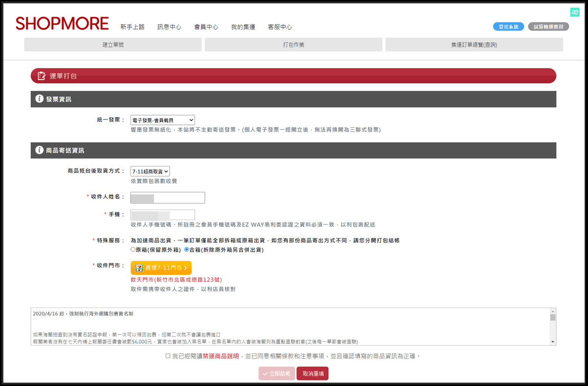Click the notice textarea scrollbar down arrow
The height and width of the screenshot is (386, 588).
(x=553, y=340)
